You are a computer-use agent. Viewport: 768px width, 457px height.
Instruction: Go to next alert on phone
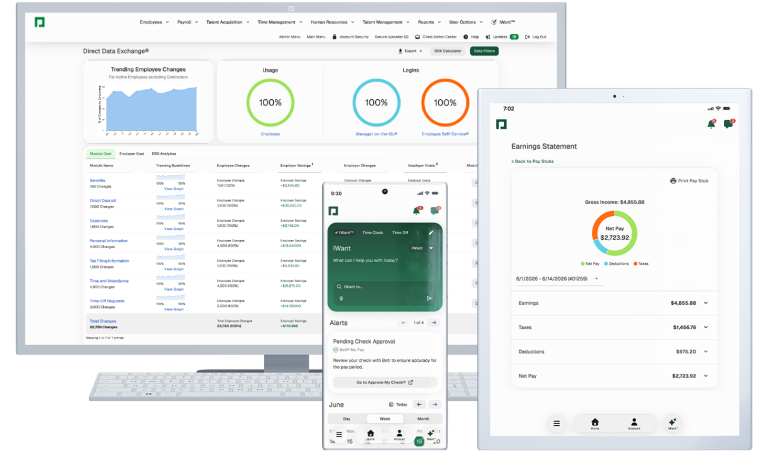point(434,323)
